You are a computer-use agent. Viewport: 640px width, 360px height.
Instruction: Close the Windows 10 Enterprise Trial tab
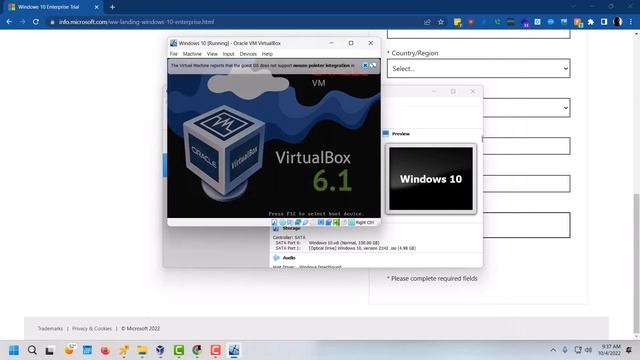click(x=97, y=7)
